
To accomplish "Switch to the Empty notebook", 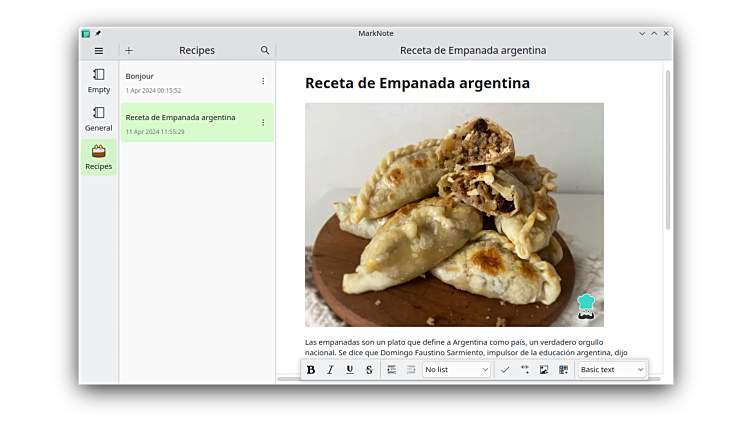I will coord(98,81).
